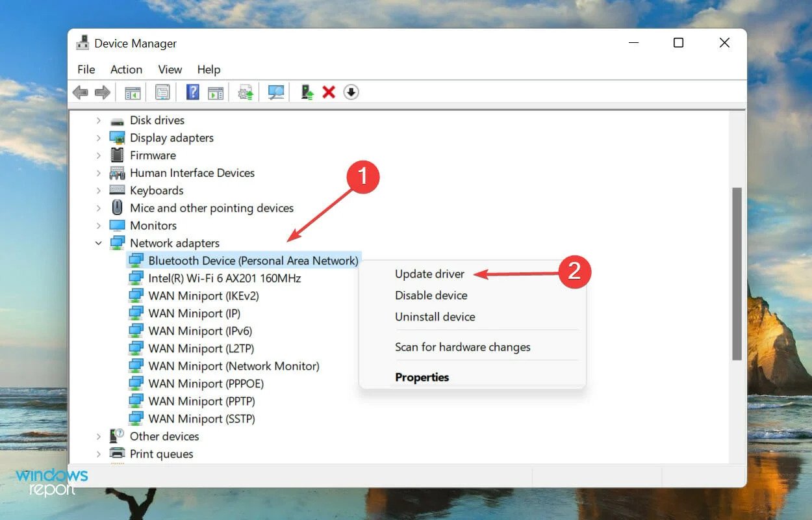Click the Show/Hide console tree icon
812x520 pixels.
click(133, 92)
